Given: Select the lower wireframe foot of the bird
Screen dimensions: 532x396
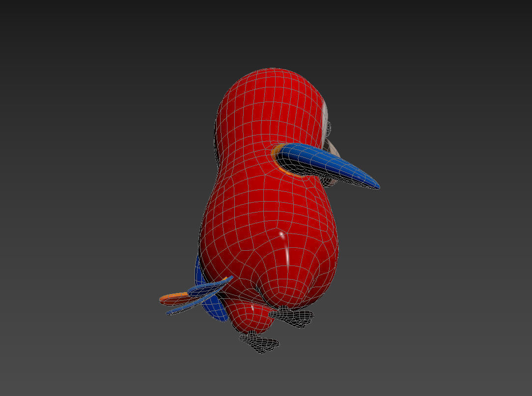Looking at the screenshot, I should coord(259,343).
